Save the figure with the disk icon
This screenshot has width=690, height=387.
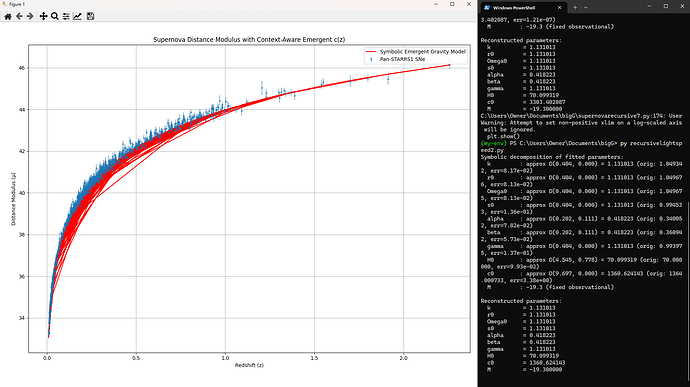coord(90,16)
